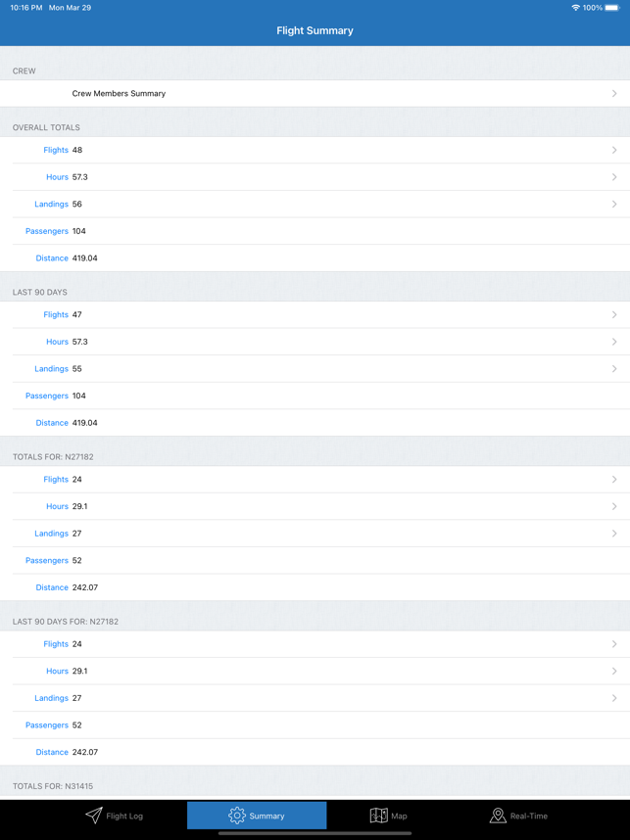Click the Flight Summary title
This screenshot has width=630, height=840.
click(315, 30)
